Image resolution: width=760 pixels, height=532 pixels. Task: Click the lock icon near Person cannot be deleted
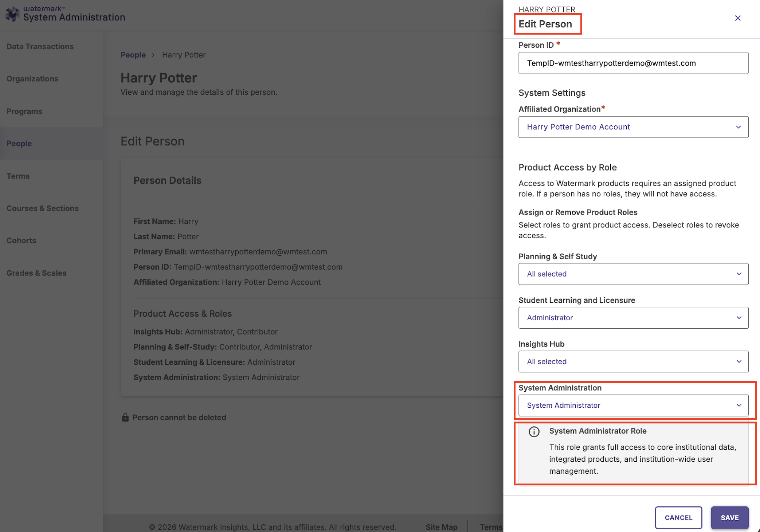click(125, 417)
